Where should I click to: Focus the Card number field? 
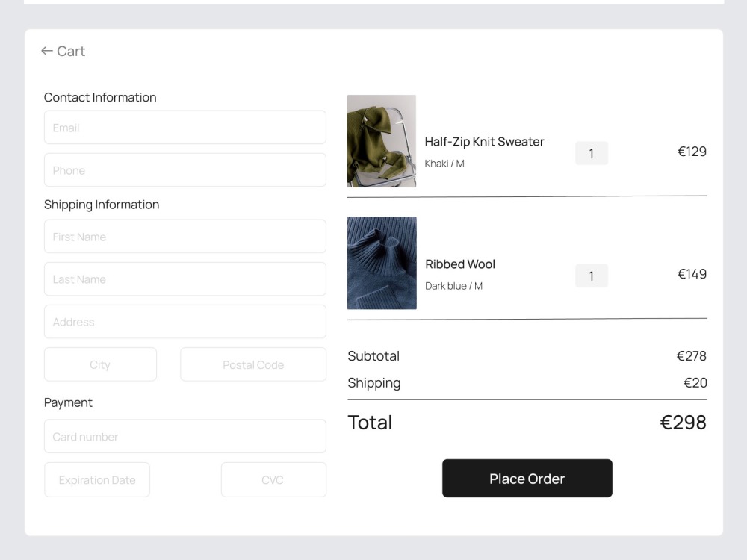click(x=185, y=436)
